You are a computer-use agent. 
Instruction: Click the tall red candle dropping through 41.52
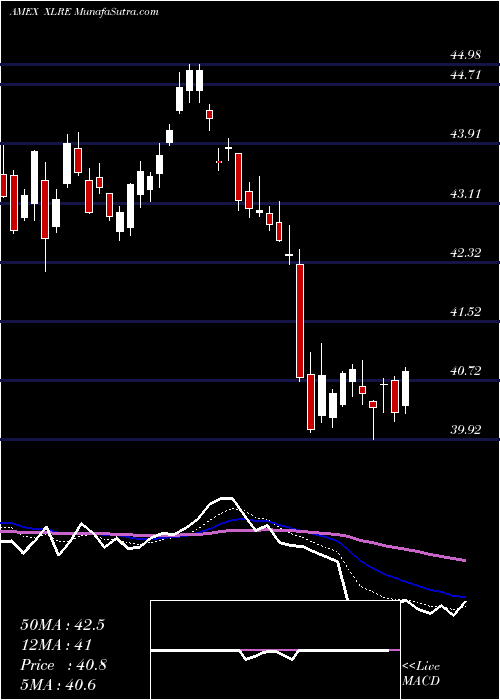pyautogui.click(x=300, y=321)
